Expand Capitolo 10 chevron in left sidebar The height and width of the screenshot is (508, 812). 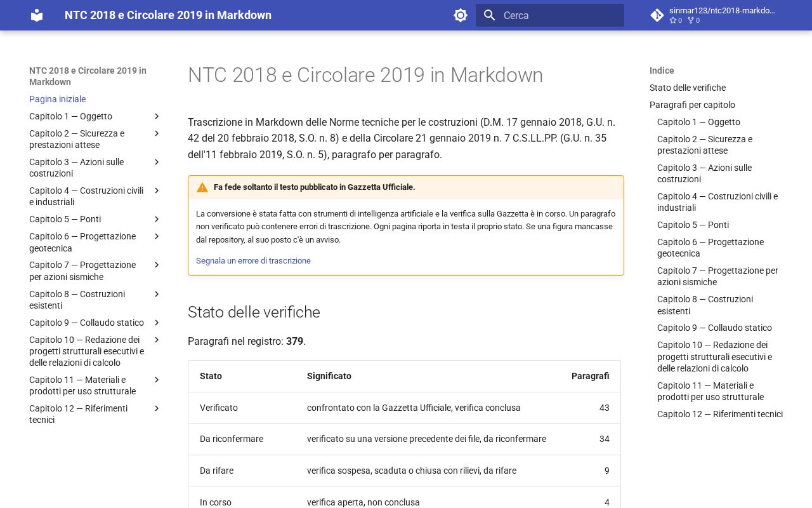157,340
